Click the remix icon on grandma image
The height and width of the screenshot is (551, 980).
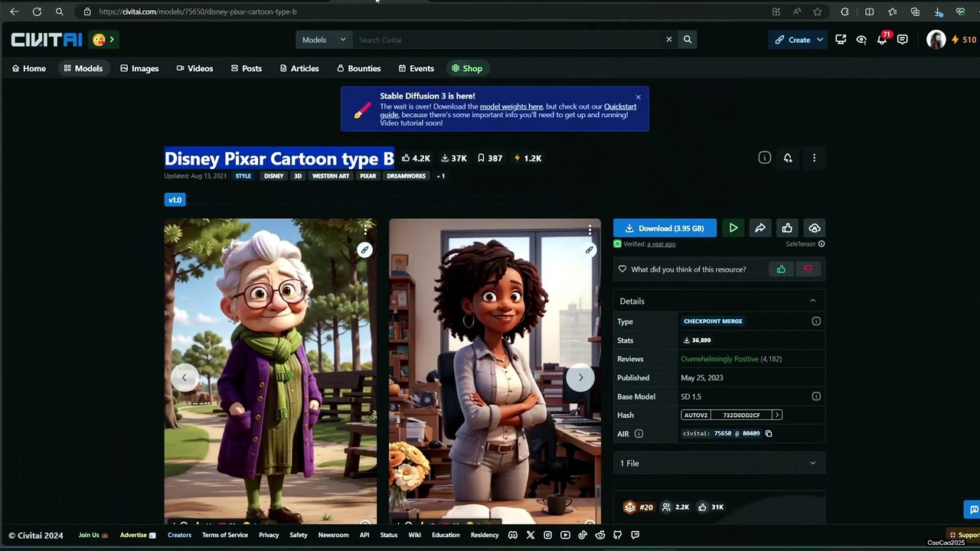[x=364, y=250]
